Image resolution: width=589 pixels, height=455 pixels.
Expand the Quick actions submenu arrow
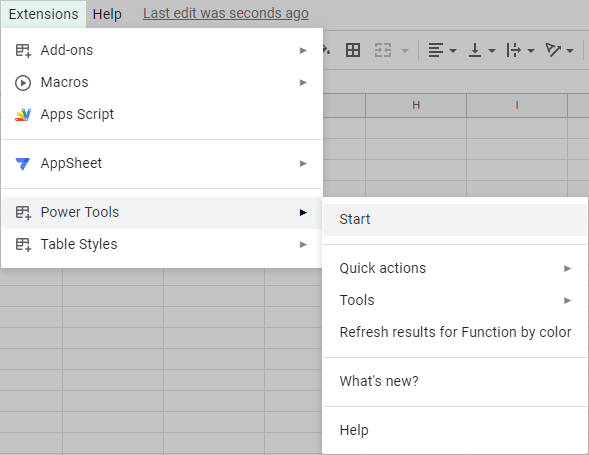pos(567,268)
